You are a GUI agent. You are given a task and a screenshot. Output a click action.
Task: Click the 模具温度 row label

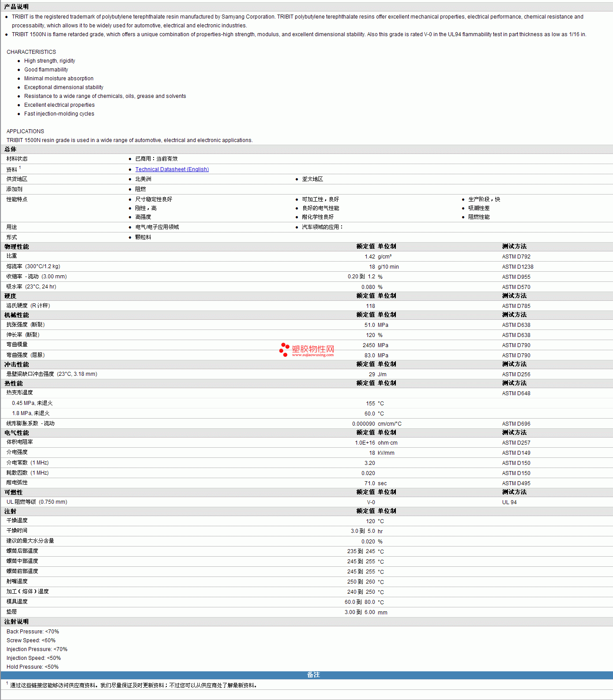pyautogui.click(x=17, y=602)
